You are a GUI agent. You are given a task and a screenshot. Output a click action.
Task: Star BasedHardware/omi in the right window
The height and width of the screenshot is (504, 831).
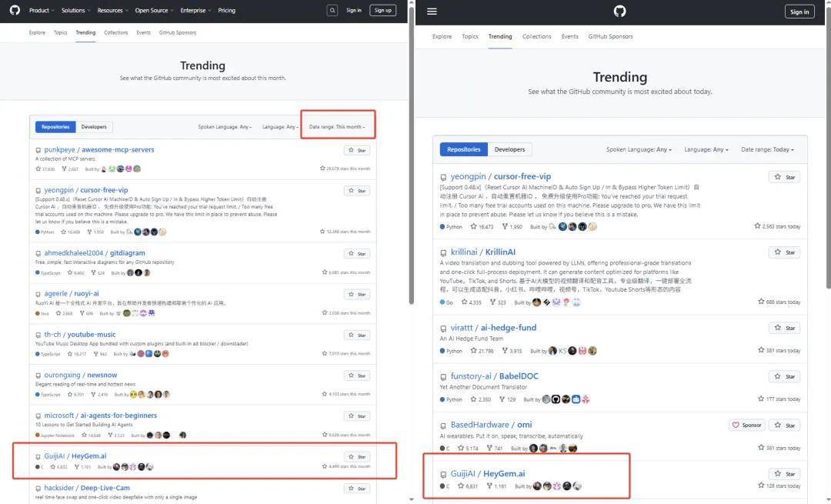coord(784,426)
